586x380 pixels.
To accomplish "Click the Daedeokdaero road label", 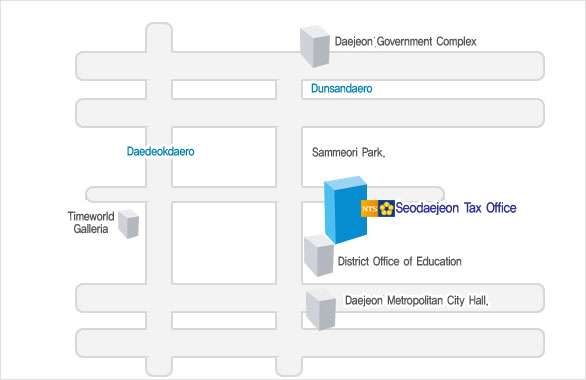I will click(160, 151).
